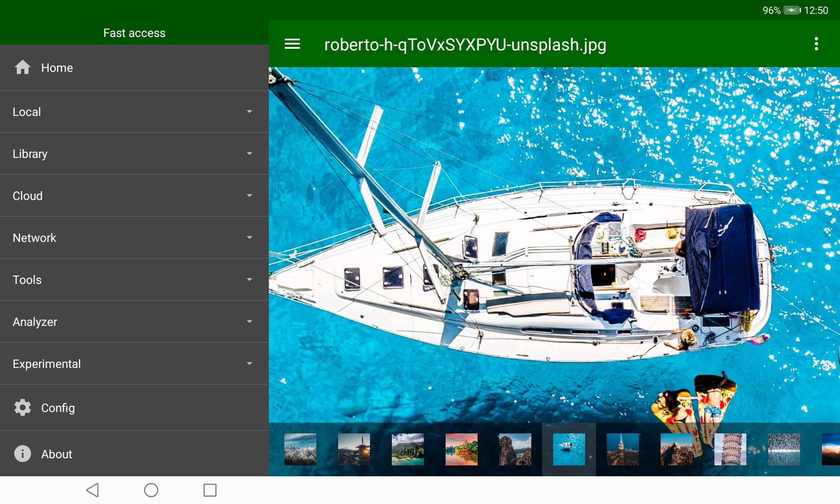This screenshot has width=840, height=504.
Task: Select the snowy mountain thumbnail
Action: pos(300,449)
